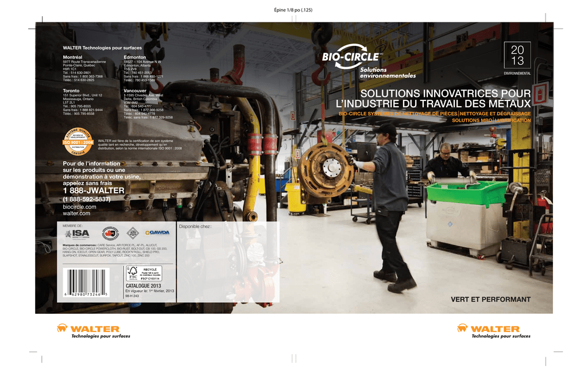The image size is (588, 382).
Task: Click the diamond-shaped member logo
Action: [133, 233]
